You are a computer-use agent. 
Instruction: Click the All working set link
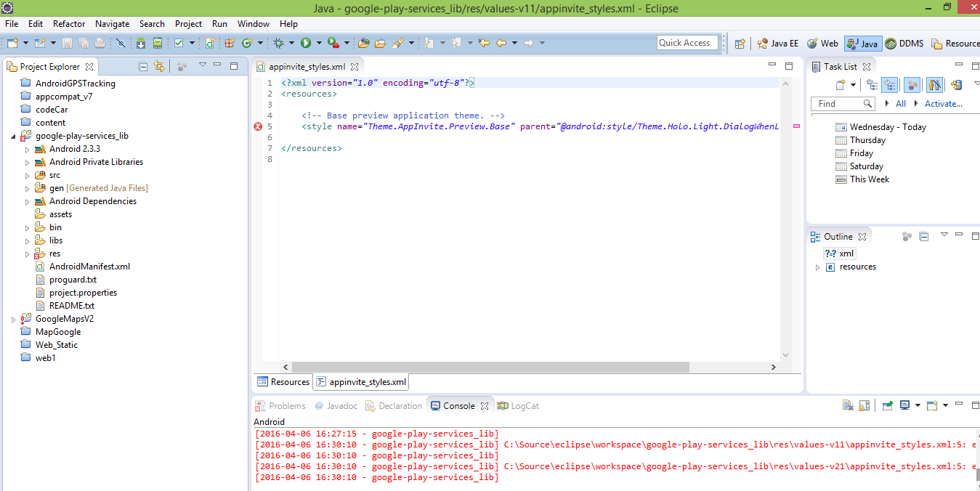point(900,104)
